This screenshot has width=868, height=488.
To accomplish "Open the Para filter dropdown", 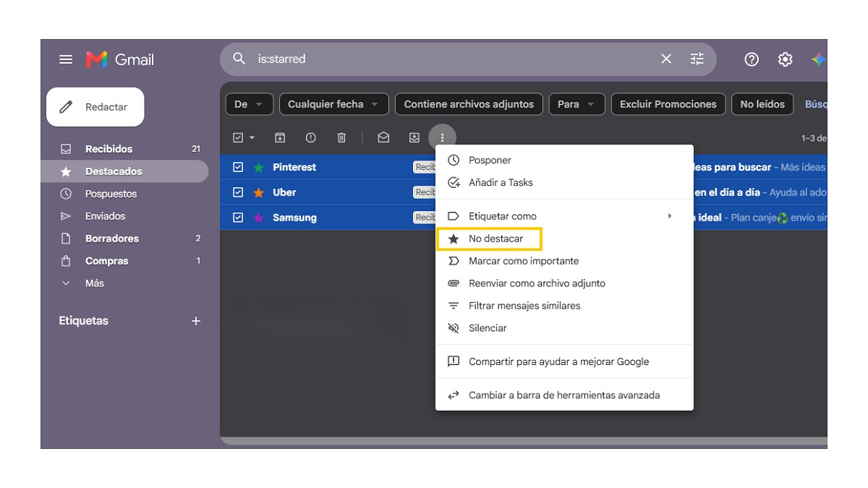I will [x=576, y=104].
